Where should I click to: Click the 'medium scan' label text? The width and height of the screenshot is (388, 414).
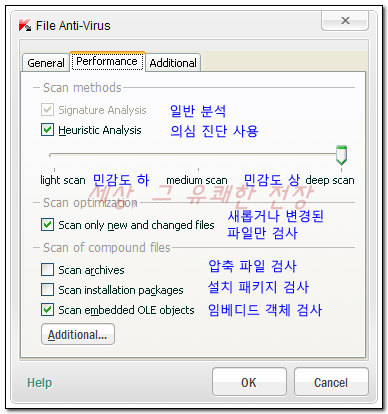(x=197, y=180)
